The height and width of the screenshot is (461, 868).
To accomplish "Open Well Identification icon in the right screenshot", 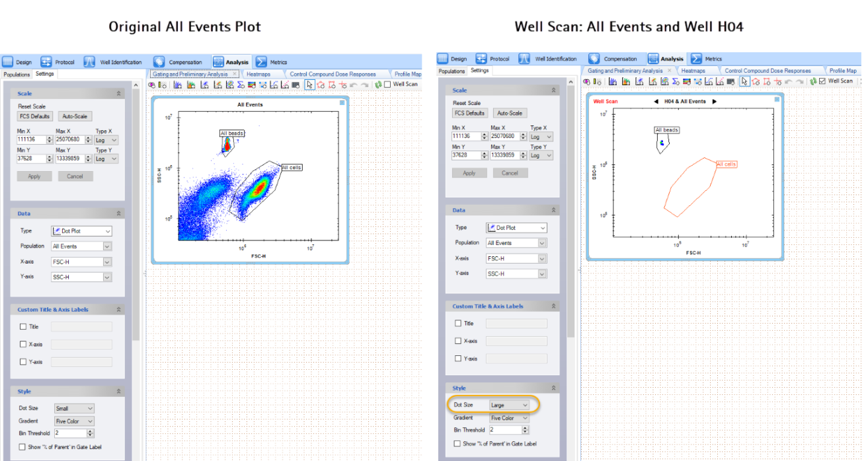I will coord(525,59).
